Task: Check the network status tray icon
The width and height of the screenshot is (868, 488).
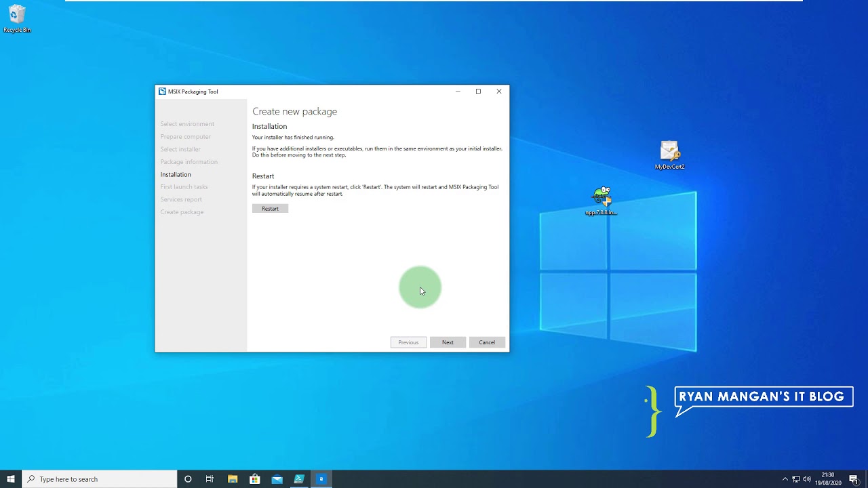Action: [x=796, y=479]
